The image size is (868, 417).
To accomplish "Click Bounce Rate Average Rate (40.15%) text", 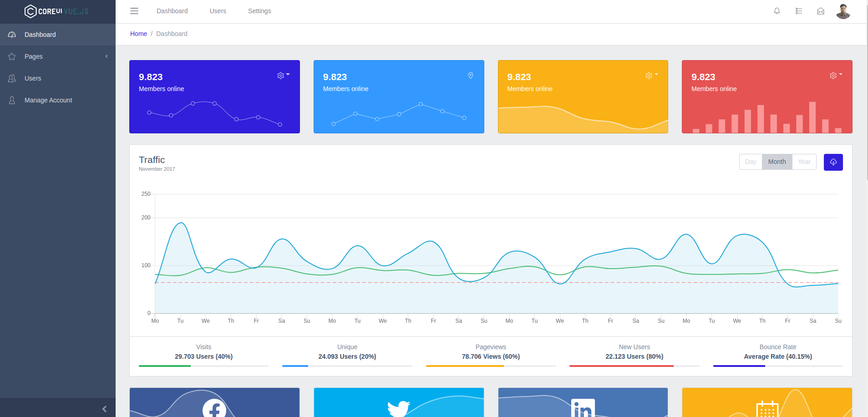I will pos(778,356).
